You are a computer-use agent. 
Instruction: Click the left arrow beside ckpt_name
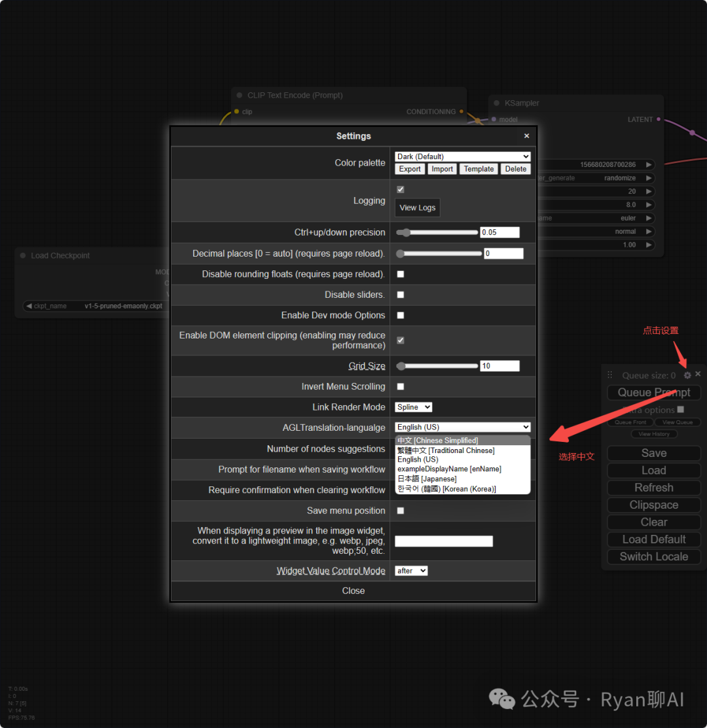point(29,306)
